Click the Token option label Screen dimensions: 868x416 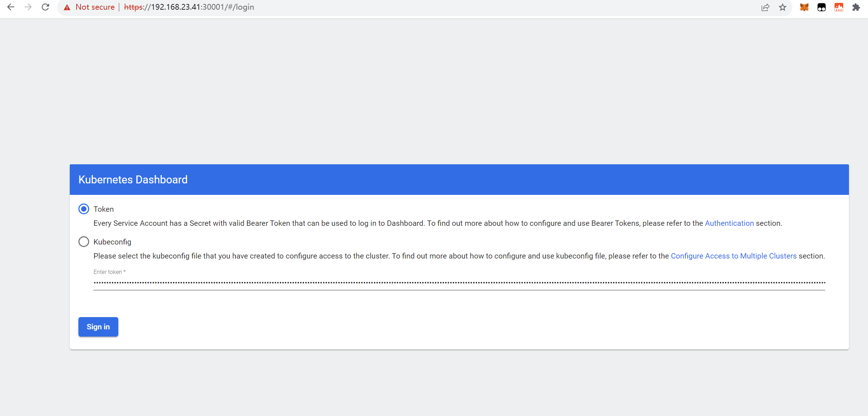point(104,209)
